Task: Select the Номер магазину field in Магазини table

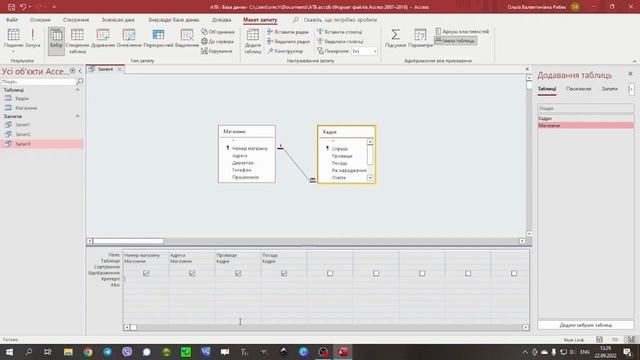Action: coord(250,149)
